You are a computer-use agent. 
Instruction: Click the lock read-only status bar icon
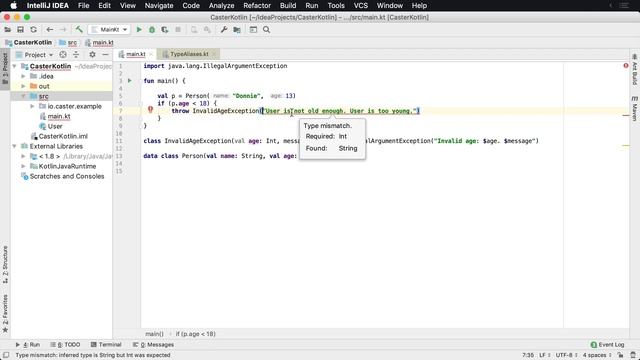[620, 355]
